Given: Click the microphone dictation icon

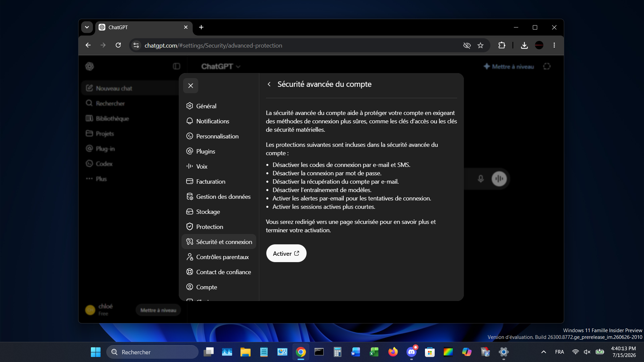Looking at the screenshot, I should pos(481,179).
